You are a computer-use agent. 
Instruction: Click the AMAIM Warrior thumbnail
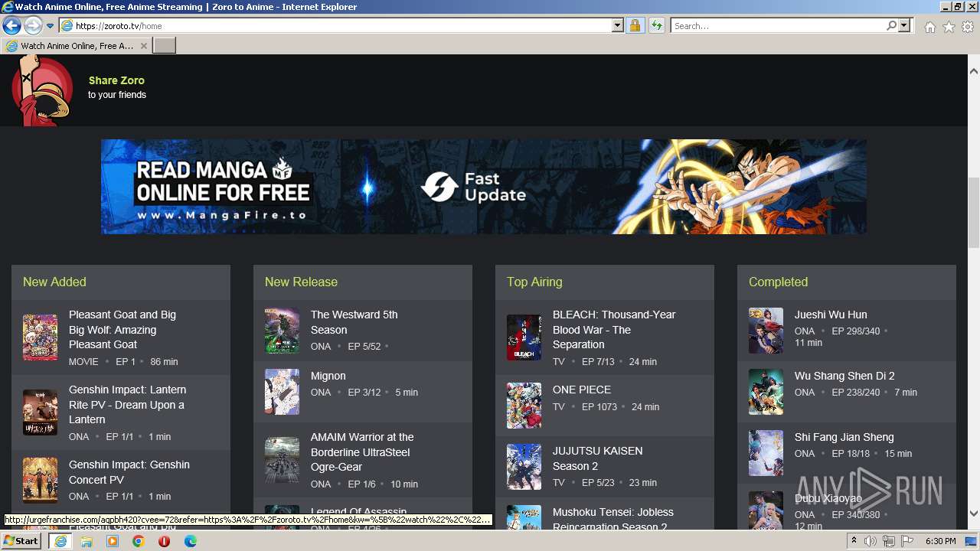click(282, 460)
